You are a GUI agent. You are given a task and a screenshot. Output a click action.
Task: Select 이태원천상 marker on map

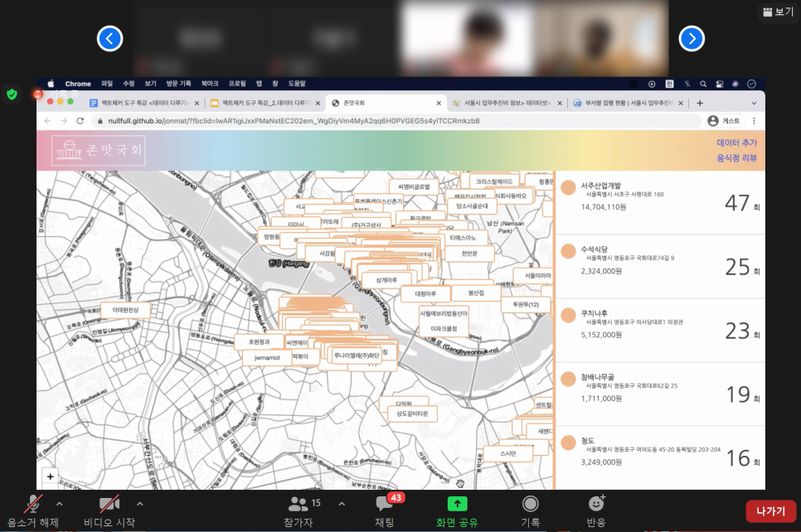tap(126, 310)
